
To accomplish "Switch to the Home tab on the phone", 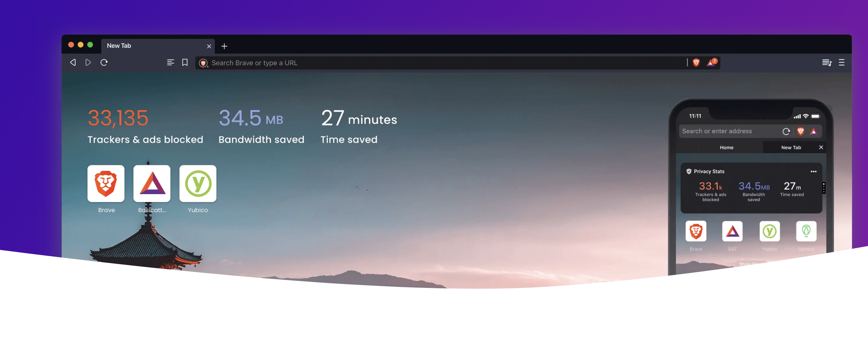I will pos(727,147).
